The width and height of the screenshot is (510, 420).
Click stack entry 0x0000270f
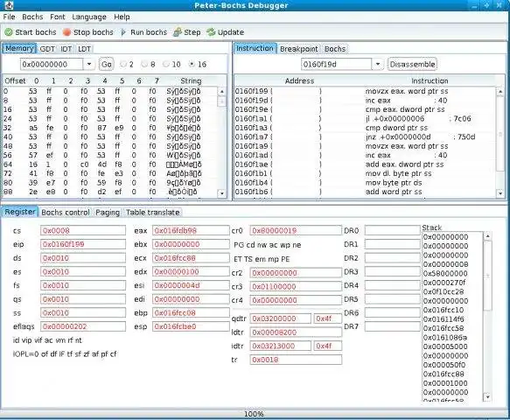(444, 283)
